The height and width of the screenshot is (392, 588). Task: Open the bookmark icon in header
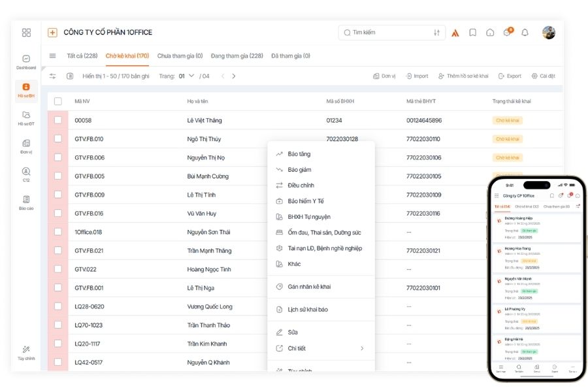point(473,33)
